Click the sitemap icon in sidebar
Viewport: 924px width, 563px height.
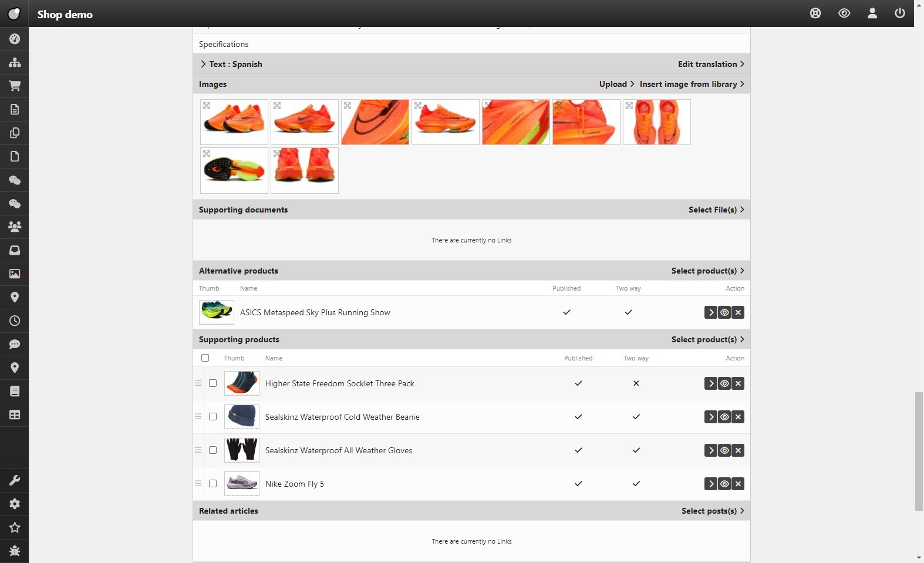15,62
